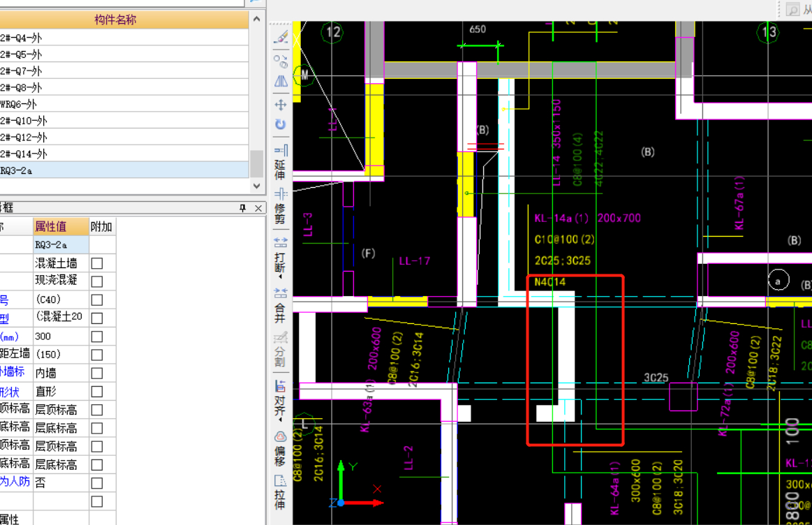The height and width of the screenshot is (525, 812).
Task: Select component WRQ6-外
Action: [x=124, y=103]
